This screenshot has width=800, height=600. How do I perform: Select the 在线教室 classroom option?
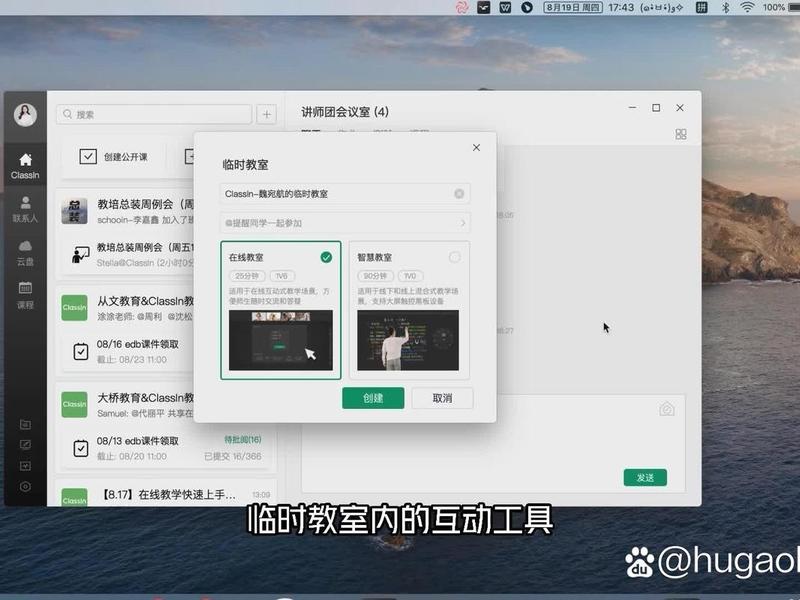(x=281, y=310)
